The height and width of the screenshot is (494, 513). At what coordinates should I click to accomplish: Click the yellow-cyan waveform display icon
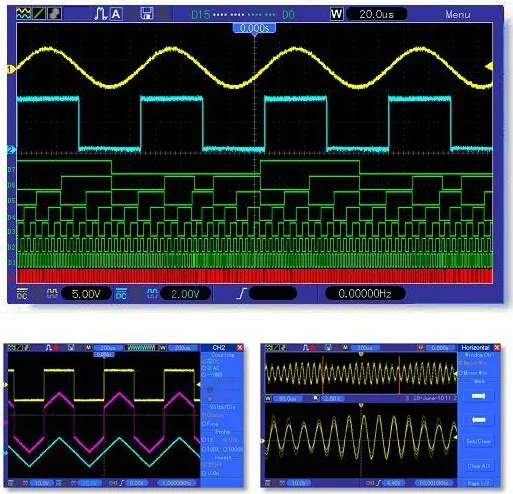click(x=23, y=14)
